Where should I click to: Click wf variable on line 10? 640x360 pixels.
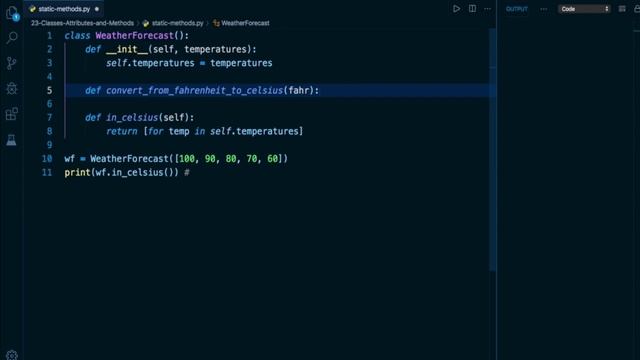[x=69, y=158]
